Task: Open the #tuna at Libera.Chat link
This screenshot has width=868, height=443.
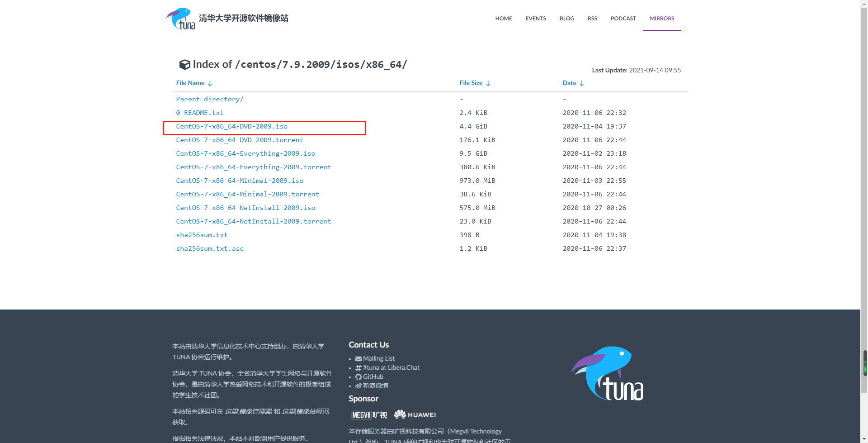Action: tap(391, 367)
